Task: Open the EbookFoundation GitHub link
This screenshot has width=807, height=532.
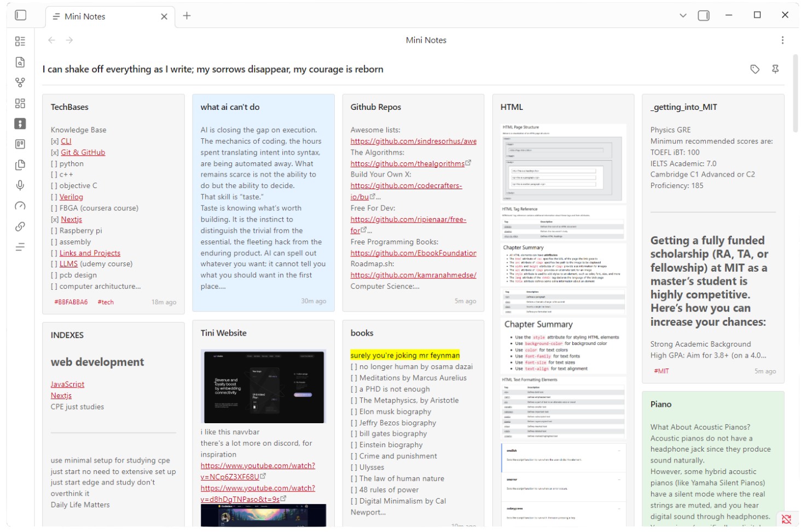Action: [x=414, y=253]
